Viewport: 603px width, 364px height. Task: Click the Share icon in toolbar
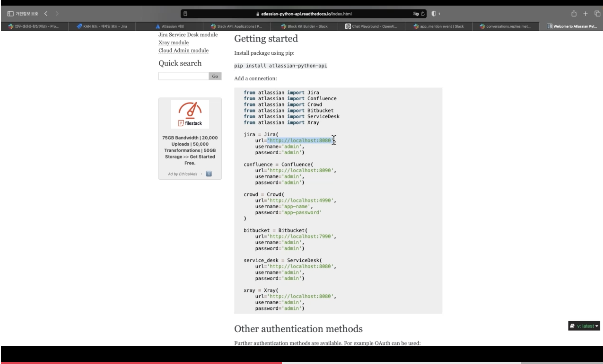pyautogui.click(x=574, y=14)
